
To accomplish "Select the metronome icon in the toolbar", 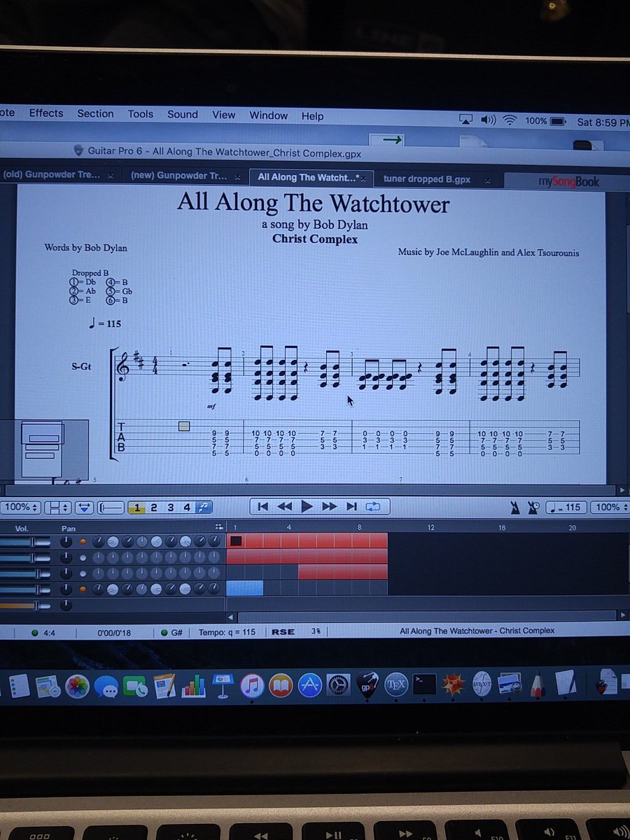I will (515, 507).
